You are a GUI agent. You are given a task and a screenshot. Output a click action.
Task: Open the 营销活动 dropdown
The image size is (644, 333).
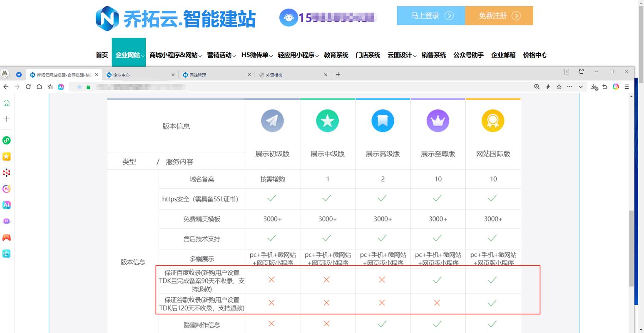click(x=220, y=55)
